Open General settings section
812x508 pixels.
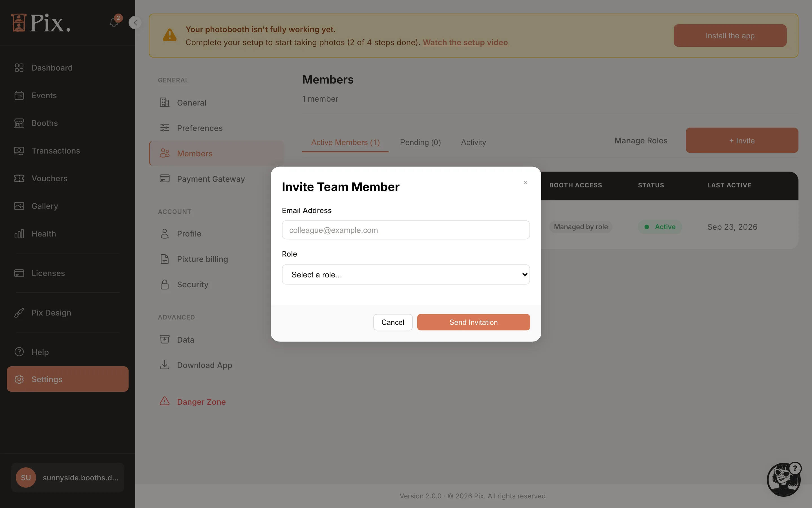pos(217,103)
